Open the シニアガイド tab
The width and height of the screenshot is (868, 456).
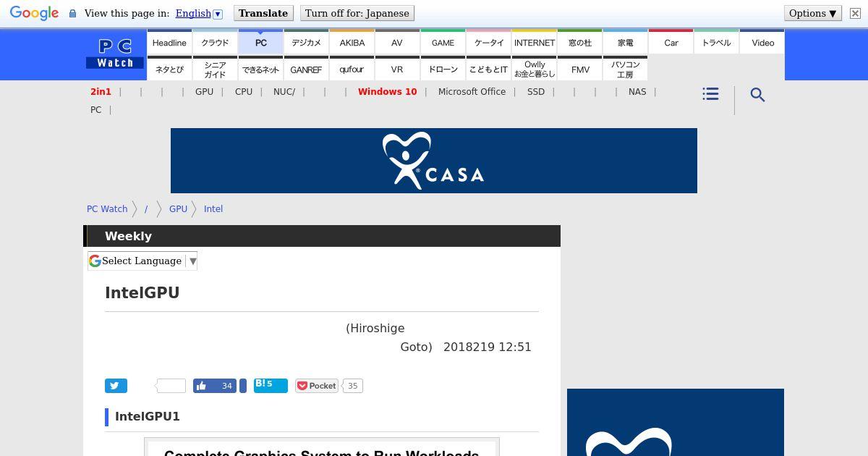(x=215, y=69)
